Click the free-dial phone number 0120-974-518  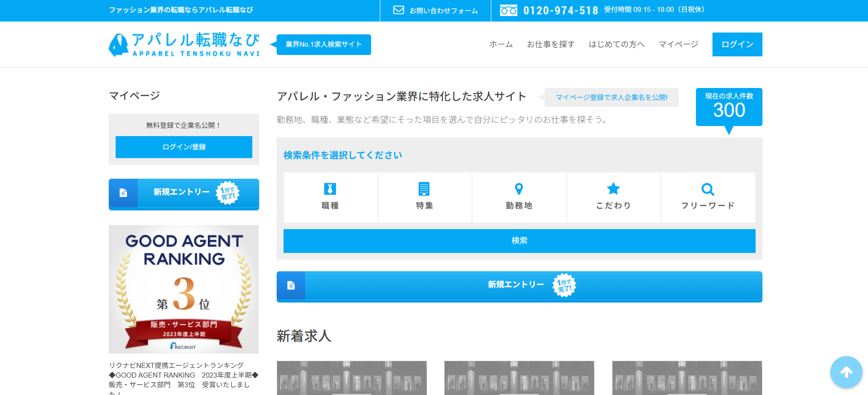(561, 11)
